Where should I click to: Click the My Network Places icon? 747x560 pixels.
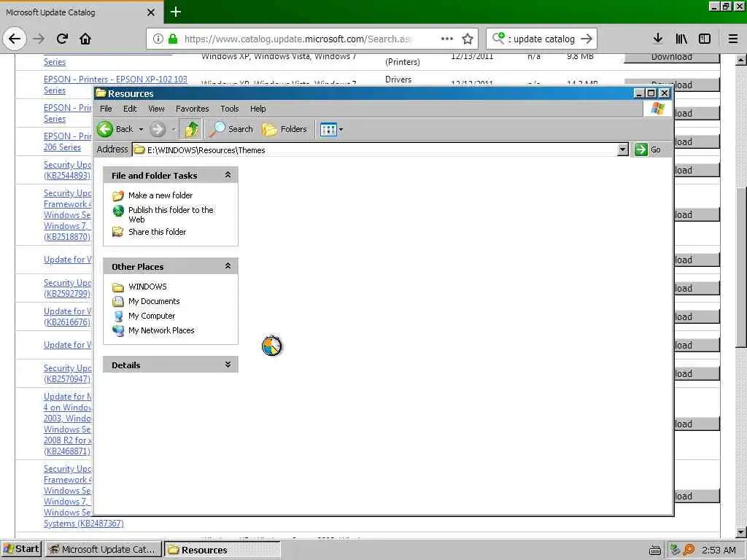117,330
